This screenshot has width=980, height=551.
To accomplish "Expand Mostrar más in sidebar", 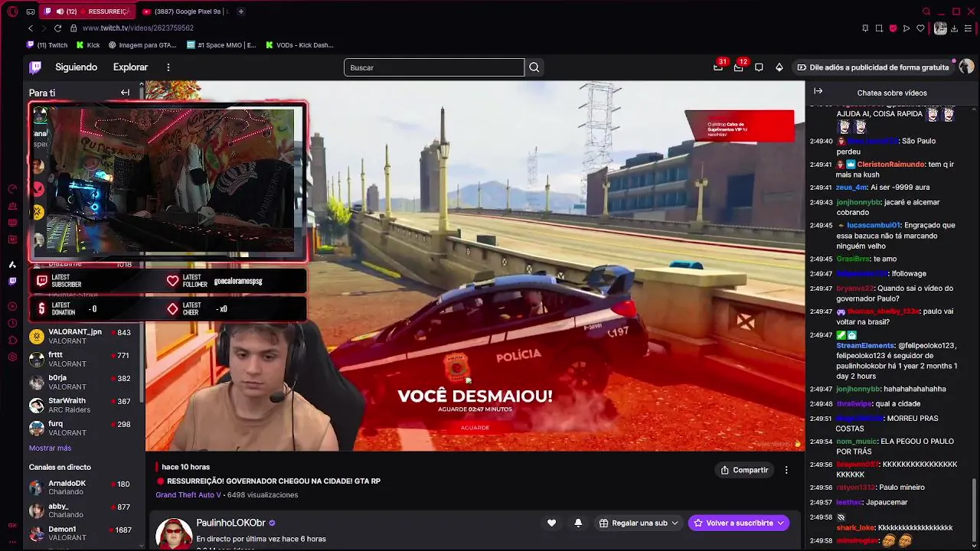I will [50, 448].
